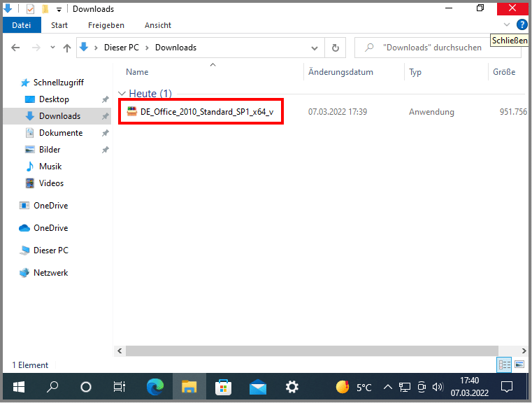Collapse the Heute (1) group

tap(122, 94)
